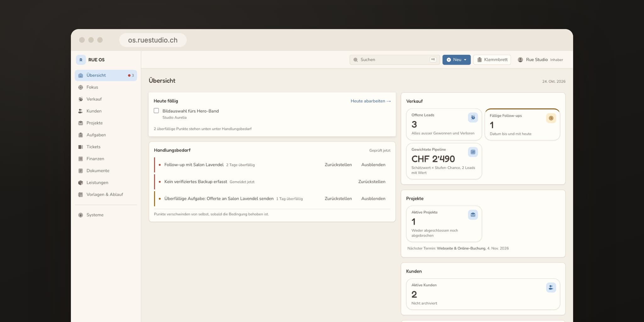Click the Projekte box icon in sidebar

80,123
